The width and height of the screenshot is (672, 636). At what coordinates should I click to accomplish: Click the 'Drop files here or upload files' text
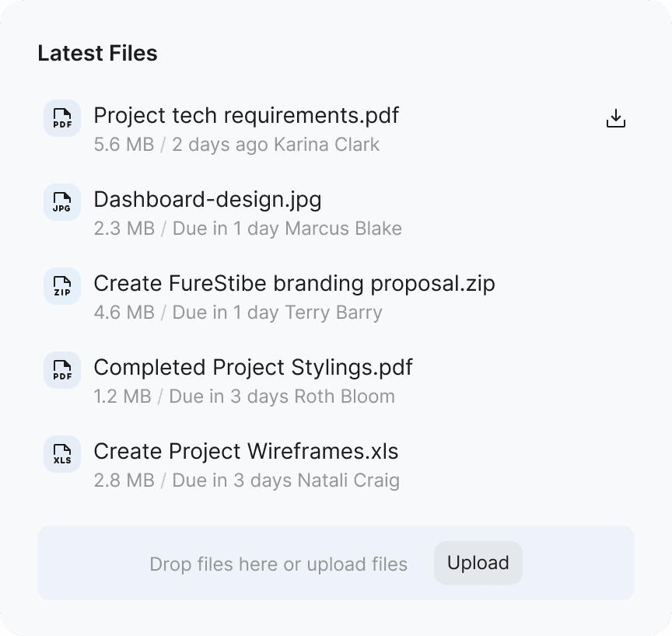(x=278, y=564)
